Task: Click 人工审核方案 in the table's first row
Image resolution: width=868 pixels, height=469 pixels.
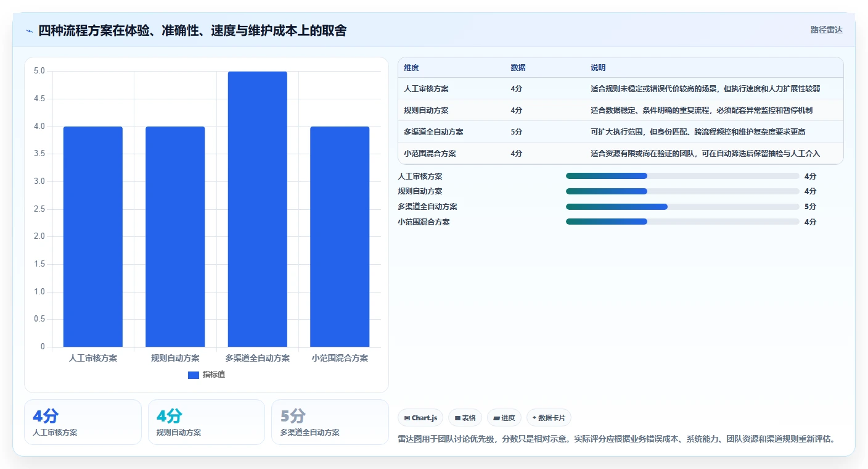Action: point(426,89)
